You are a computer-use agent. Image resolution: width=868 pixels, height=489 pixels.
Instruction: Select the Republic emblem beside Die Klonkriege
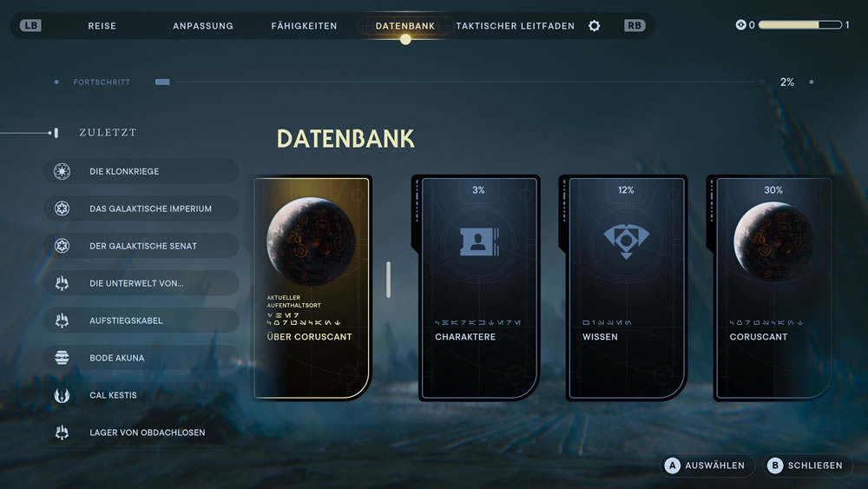(62, 171)
